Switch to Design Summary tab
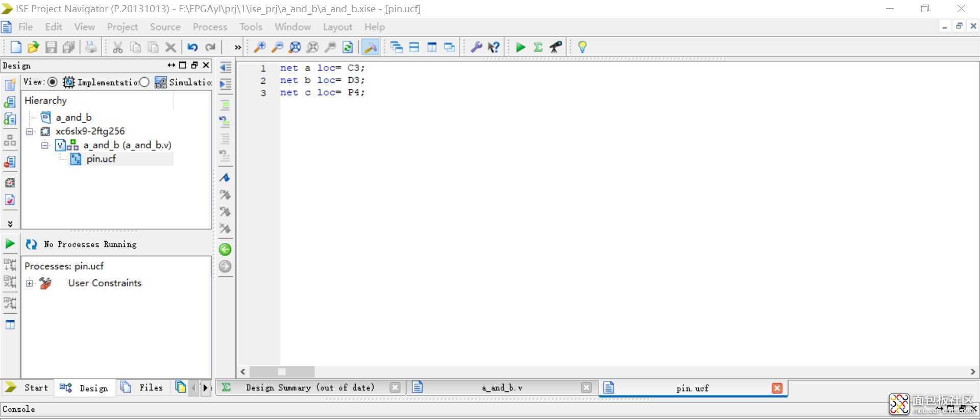The width and height of the screenshot is (980, 420). (x=310, y=387)
